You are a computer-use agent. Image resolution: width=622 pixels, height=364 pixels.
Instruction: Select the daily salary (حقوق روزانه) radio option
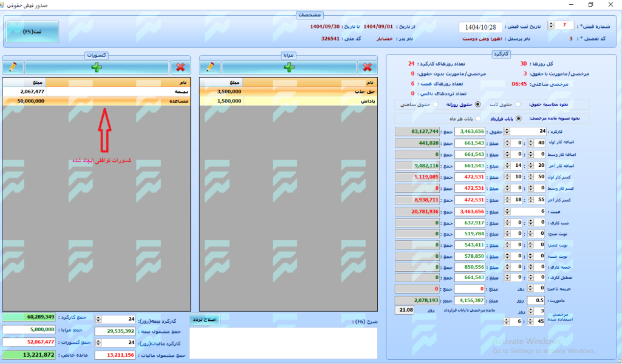click(477, 104)
